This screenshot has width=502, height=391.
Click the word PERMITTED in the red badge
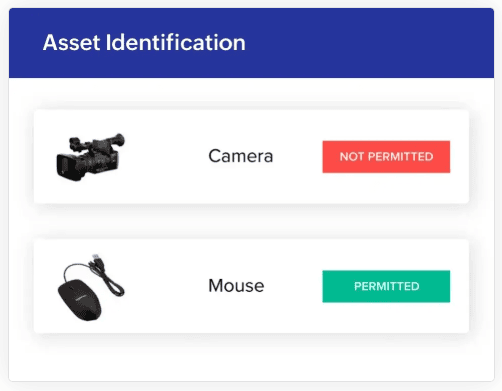pos(400,157)
